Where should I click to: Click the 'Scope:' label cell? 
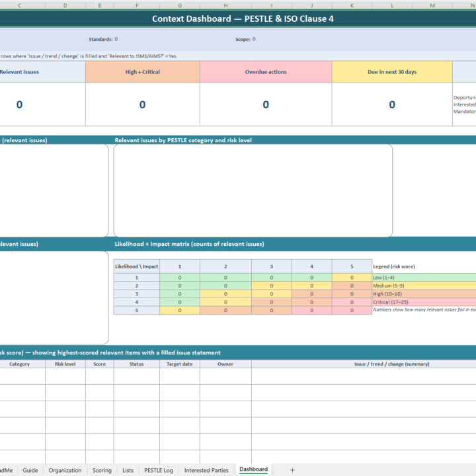(243, 39)
